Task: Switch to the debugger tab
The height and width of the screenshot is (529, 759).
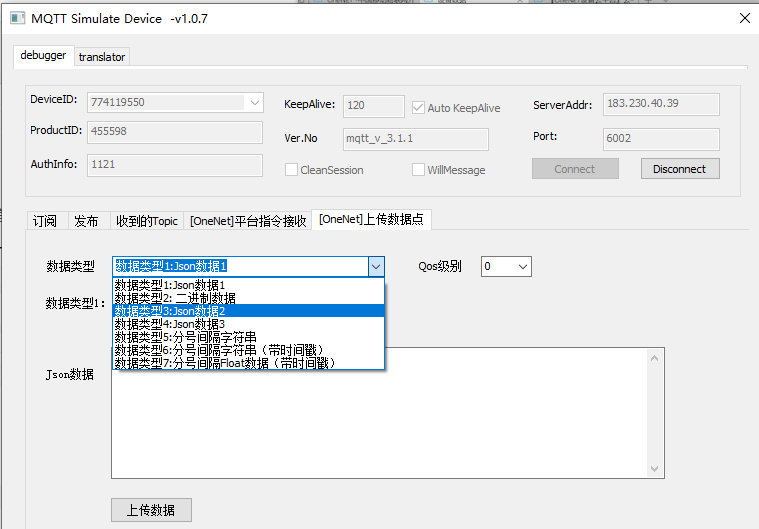Action: pyautogui.click(x=43, y=56)
